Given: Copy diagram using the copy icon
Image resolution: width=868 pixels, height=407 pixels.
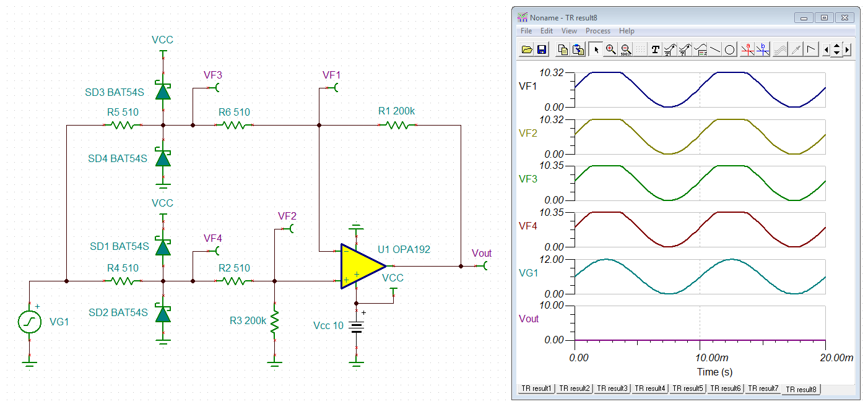Looking at the screenshot, I should (563, 49).
